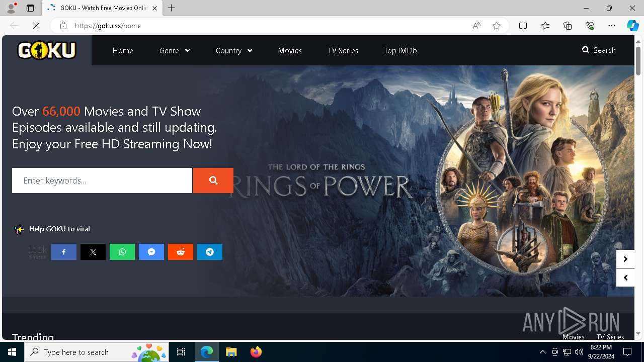Open browser Favorites list
The width and height of the screenshot is (644, 362).
[545, 26]
